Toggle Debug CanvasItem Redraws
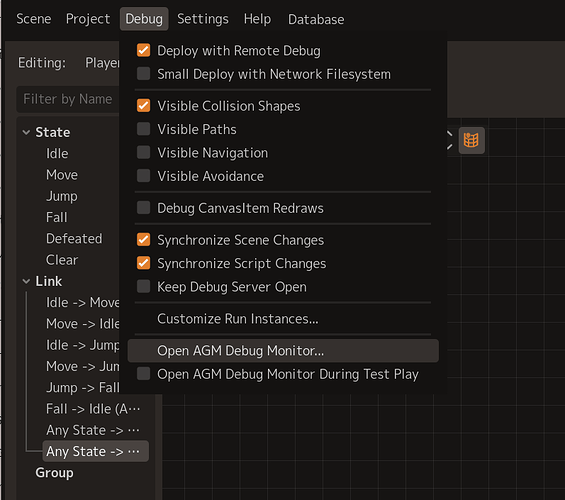Screen dimensions: 565x500 point(143,208)
